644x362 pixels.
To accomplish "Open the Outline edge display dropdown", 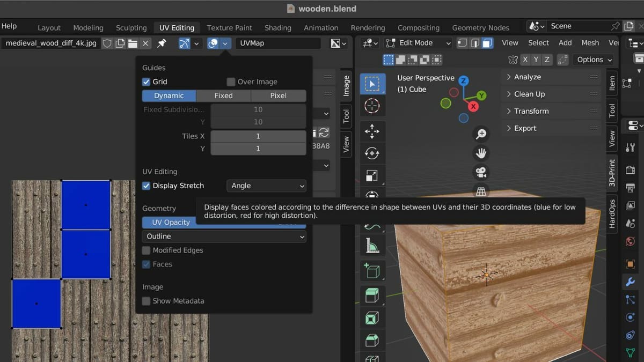I will pos(224,237).
